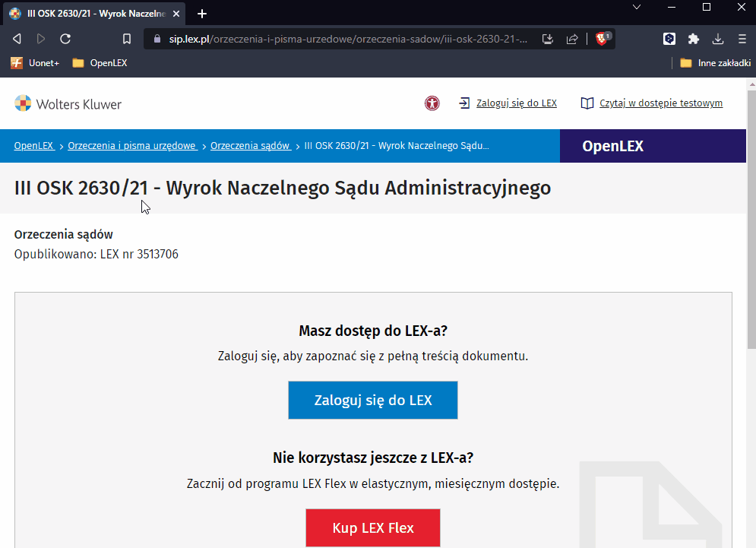Open Orzeczenia i pisma urzędowe breadcrumb
The height and width of the screenshot is (548, 756).
132,146
